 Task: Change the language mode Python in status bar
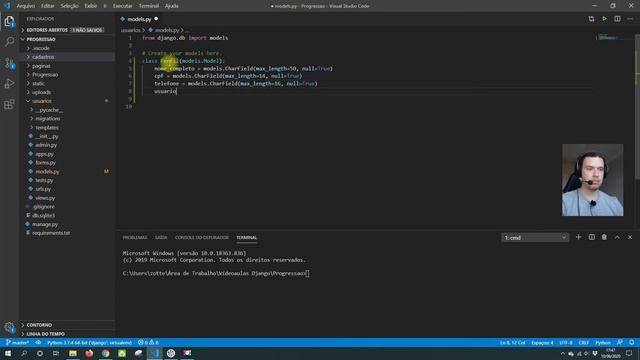click(602, 342)
